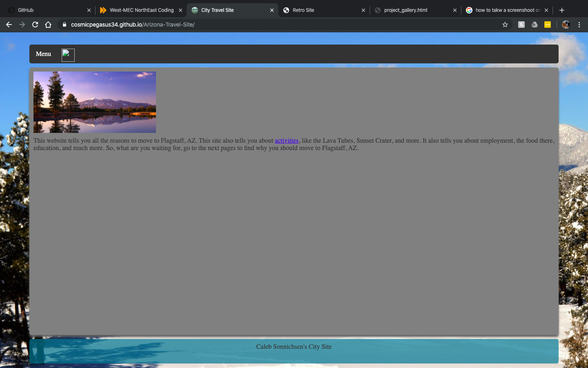Click the broken image icon beside Menu
This screenshot has width=588, height=368.
click(68, 55)
